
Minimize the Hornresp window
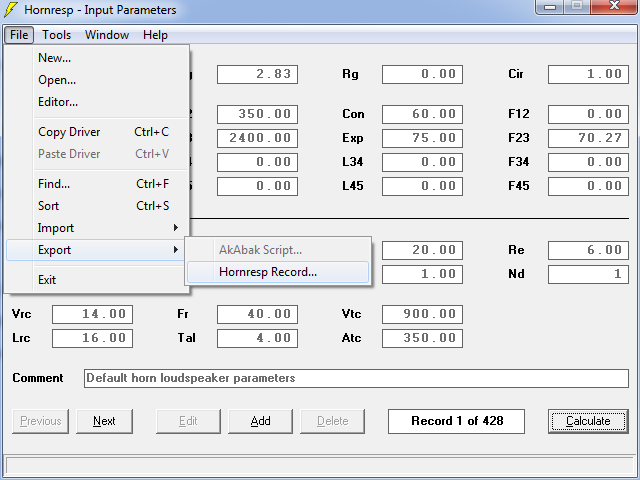click(549, 6)
